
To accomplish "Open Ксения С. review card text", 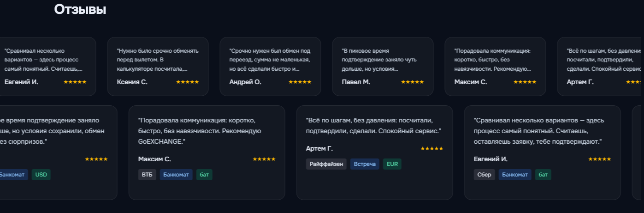I will tap(158, 60).
